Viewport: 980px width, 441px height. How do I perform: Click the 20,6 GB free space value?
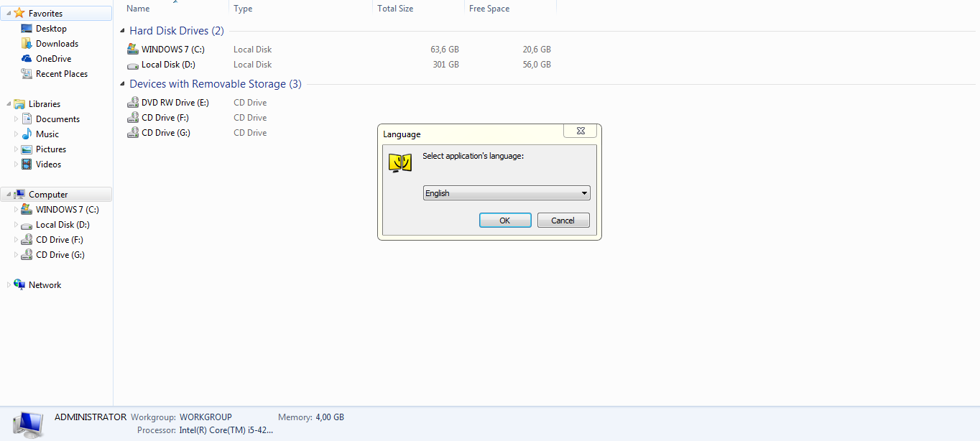pyautogui.click(x=537, y=50)
